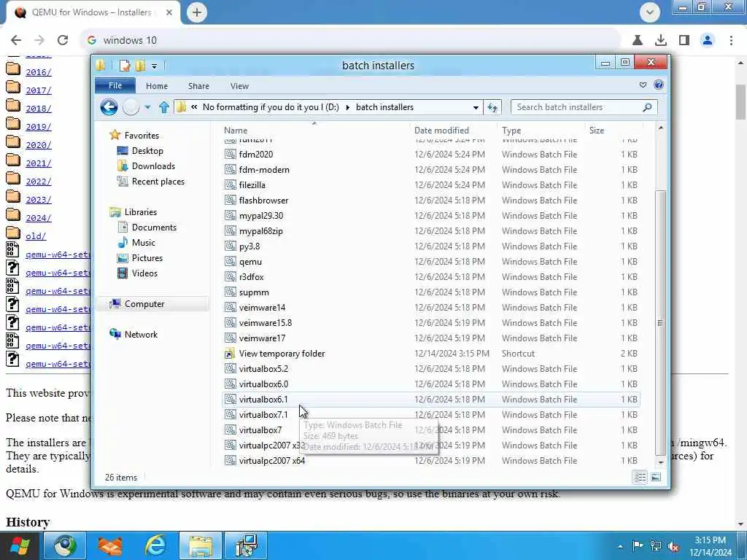Screen dimensions: 747x560
Task: Open the 2024/ folder link in browser
Action: (39, 218)
